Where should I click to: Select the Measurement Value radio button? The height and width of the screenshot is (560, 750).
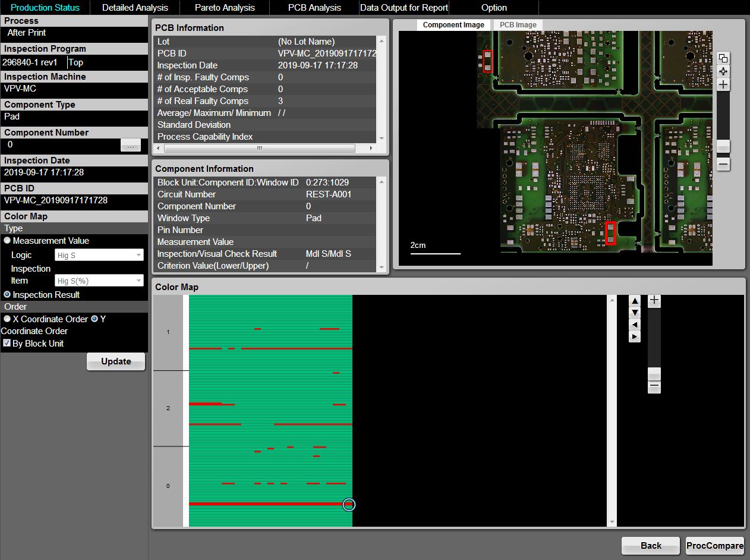pyautogui.click(x=7, y=241)
